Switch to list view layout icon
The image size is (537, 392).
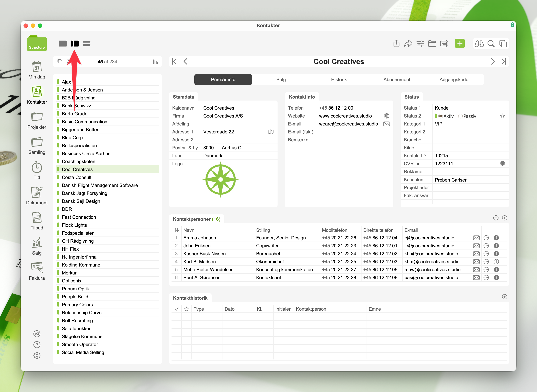87,44
